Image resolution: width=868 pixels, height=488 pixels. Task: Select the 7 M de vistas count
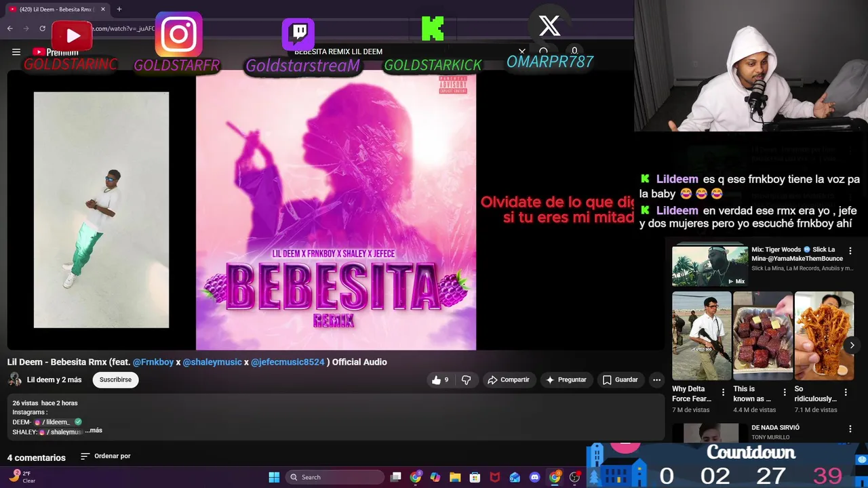(x=691, y=410)
